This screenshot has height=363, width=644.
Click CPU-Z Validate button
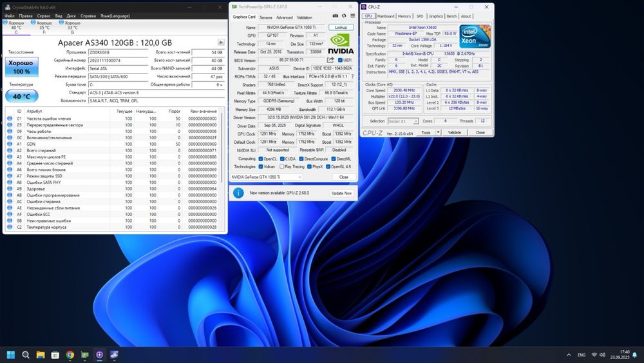[x=454, y=132]
